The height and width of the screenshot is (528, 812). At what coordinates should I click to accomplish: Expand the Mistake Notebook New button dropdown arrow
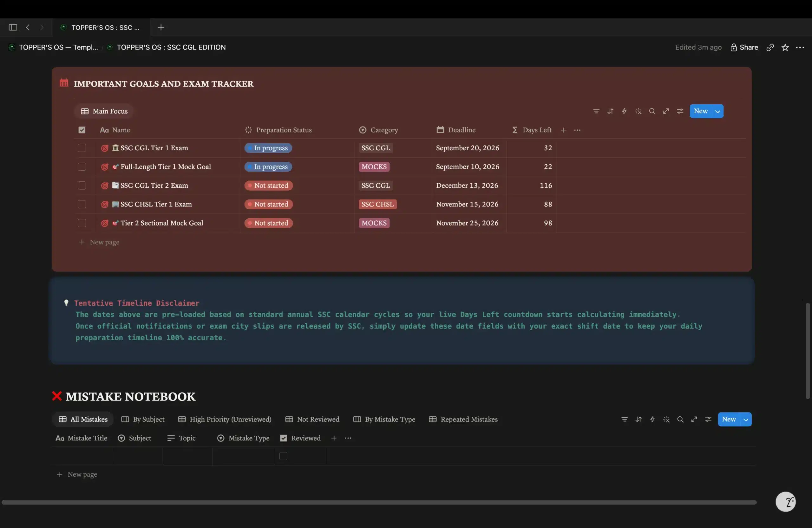click(x=746, y=420)
